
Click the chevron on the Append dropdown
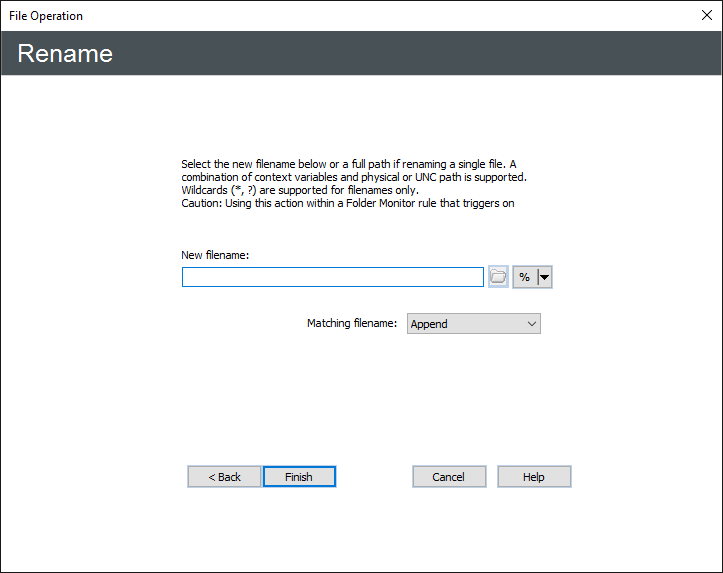coord(531,324)
